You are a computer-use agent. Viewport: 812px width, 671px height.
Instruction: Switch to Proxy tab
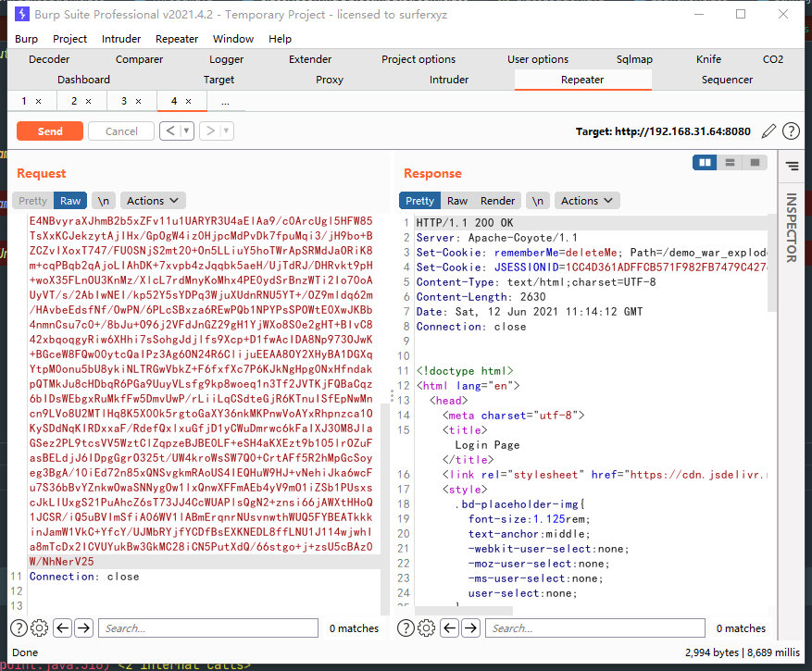tap(330, 80)
